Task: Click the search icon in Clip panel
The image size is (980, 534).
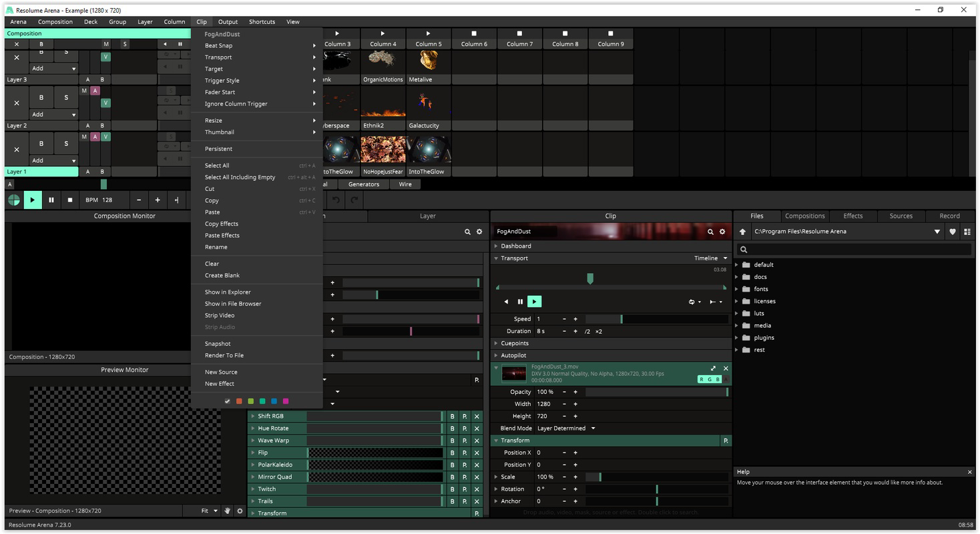Action: pyautogui.click(x=710, y=232)
